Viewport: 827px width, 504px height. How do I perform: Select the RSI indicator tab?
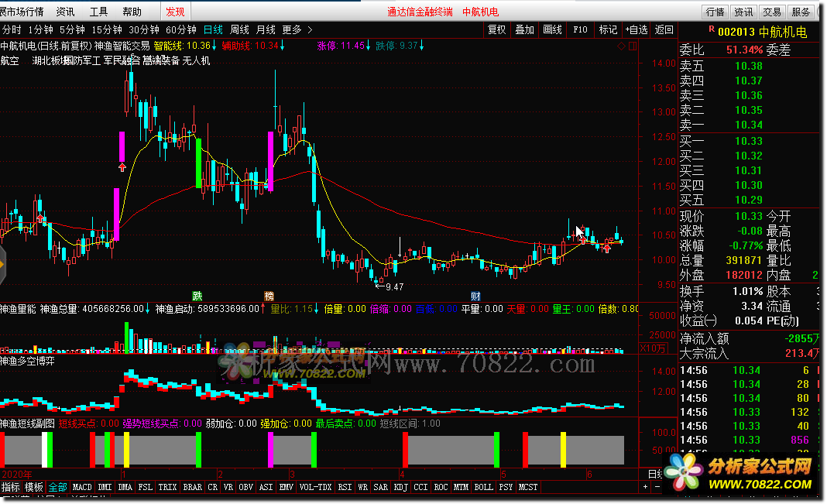tap(345, 487)
